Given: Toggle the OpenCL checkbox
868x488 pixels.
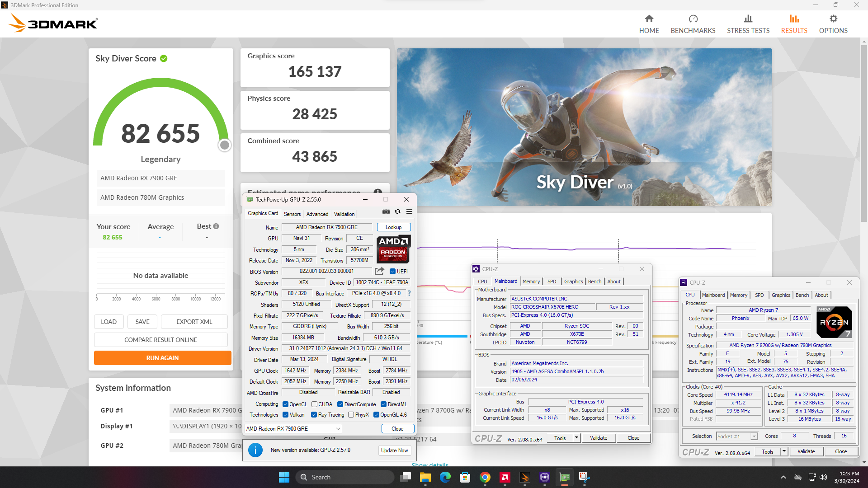Looking at the screenshot, I should click(x=285, y=404).
